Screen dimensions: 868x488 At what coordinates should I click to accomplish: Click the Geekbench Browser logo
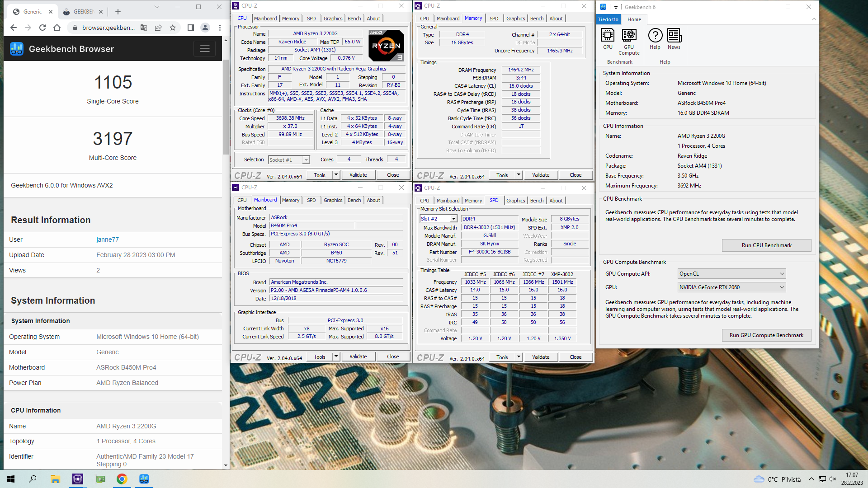click(17, 49)
